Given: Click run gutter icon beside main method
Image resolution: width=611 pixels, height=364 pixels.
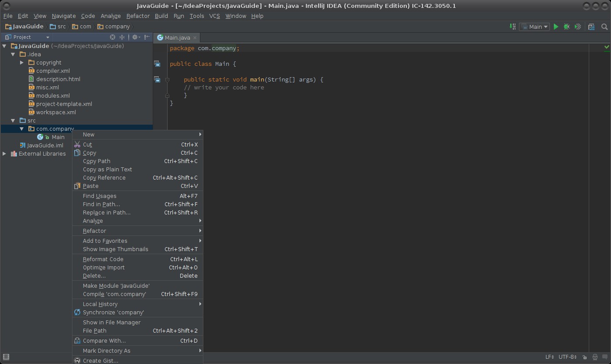Looking at the screenshot, I should 157,79.
